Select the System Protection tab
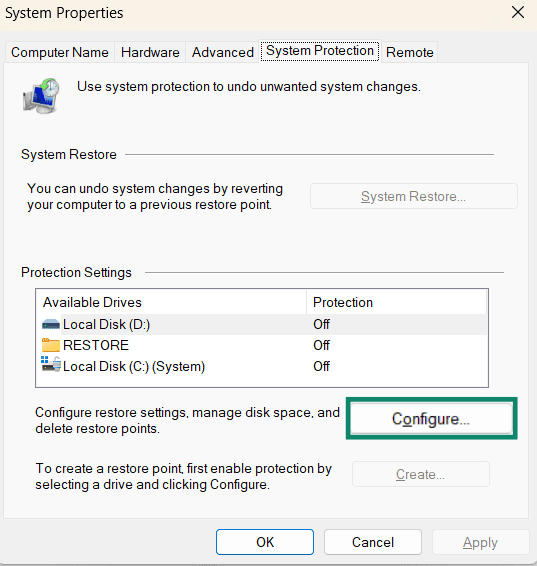Viewport: 537px width, 566px height. (x=320, y=51)
